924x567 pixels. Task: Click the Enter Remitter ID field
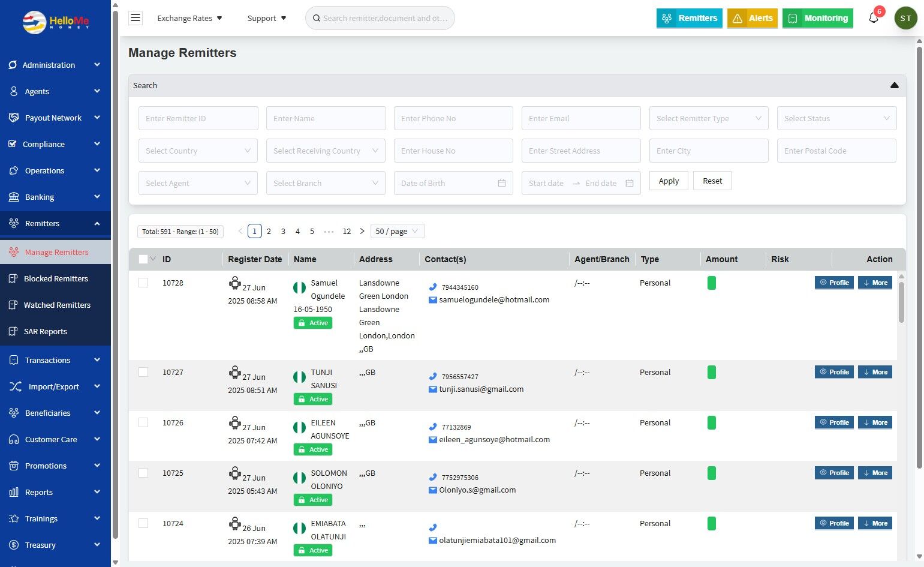coord(198,118)
